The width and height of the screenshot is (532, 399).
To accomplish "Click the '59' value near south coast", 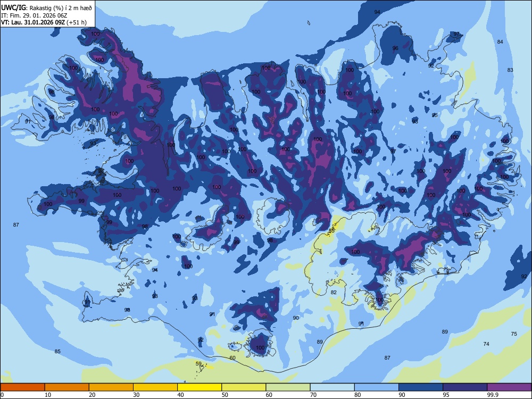I will point(199,364).
